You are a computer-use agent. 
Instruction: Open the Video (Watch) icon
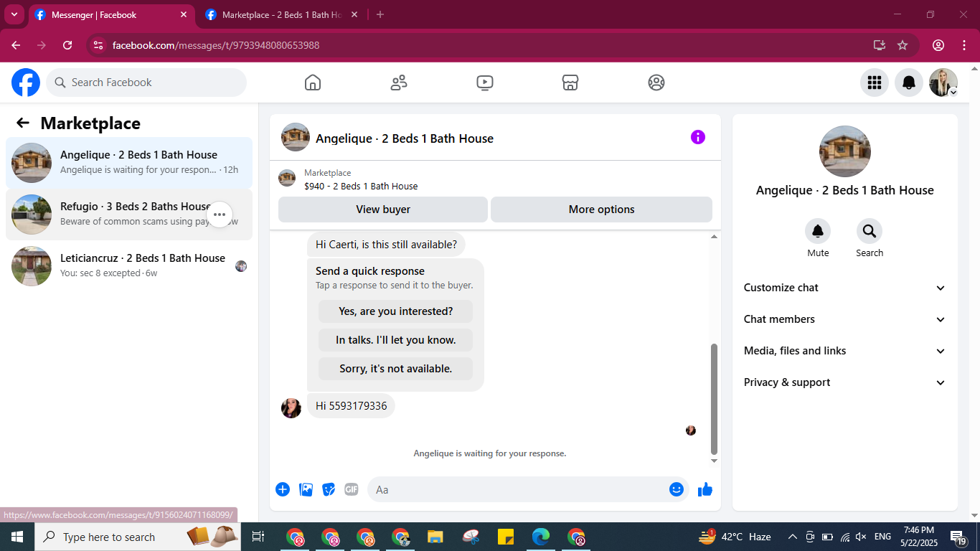(485, 83)
